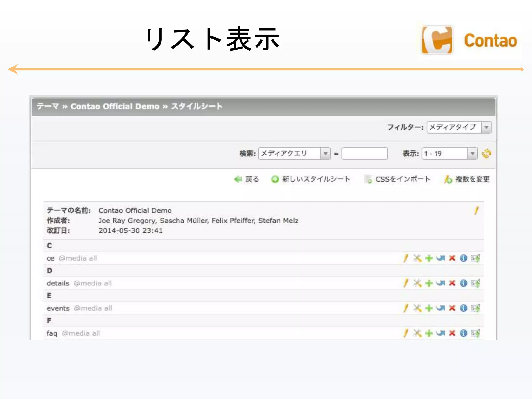Screen dimensions: 532x399
Task: Duplicate the events stylesheet green plus
Action: (x=429, y=308)
